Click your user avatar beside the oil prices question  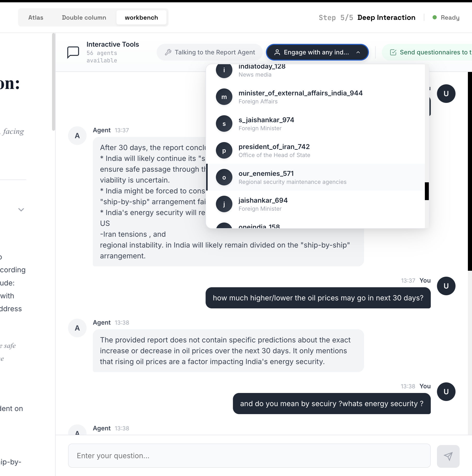(x=446, y=286)
